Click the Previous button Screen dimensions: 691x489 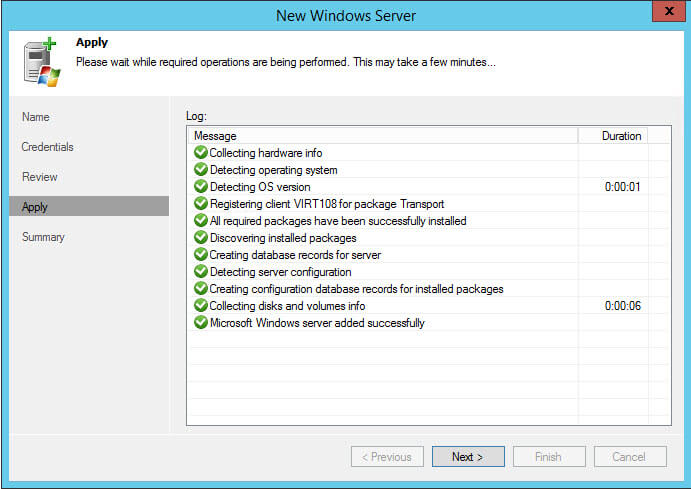[x=387, y=457]
